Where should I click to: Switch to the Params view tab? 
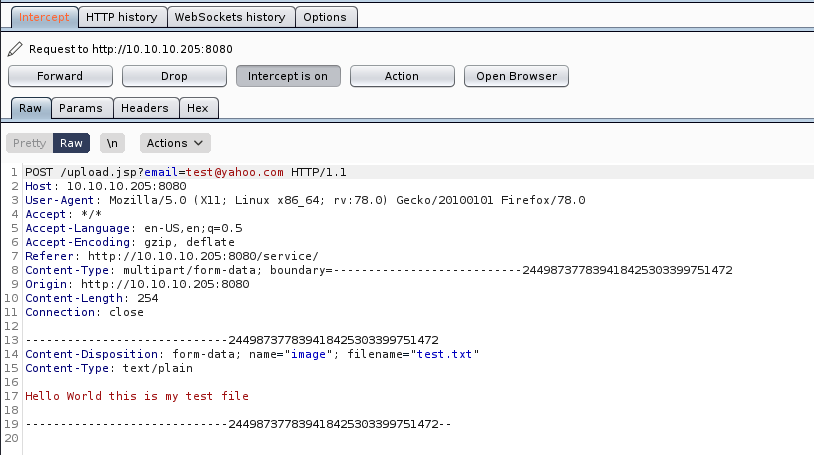click(81, 108)
